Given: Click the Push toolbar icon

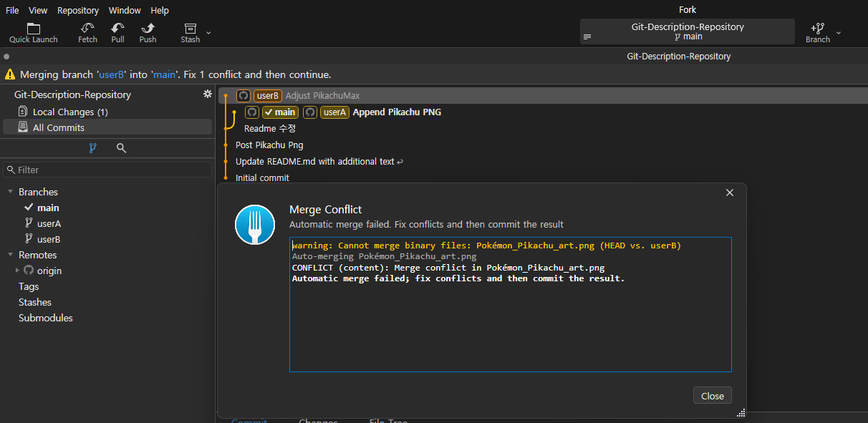Looking at the screenshot, I should point(148,29).
